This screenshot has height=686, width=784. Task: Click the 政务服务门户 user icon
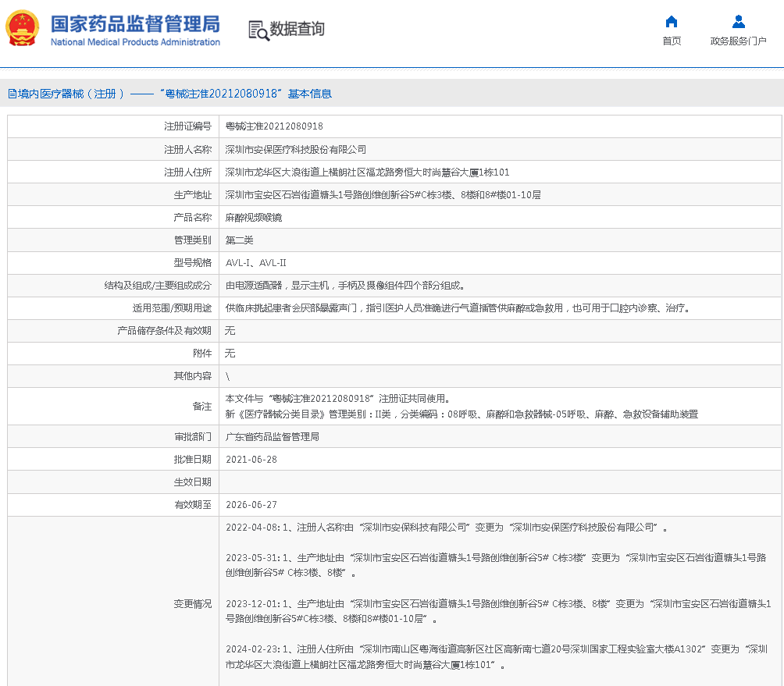[x=738, y=22]
